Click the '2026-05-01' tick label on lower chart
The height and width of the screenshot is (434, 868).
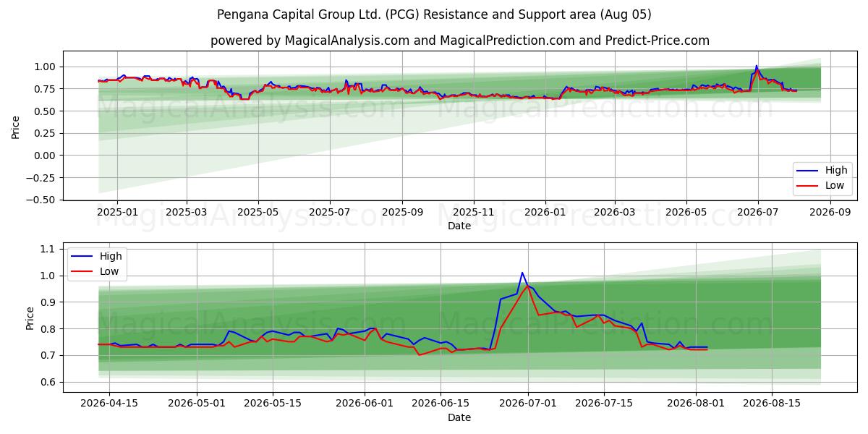(197, 404)
